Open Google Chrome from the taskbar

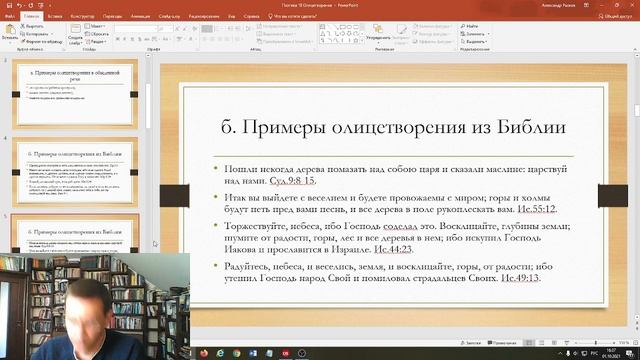237,353
